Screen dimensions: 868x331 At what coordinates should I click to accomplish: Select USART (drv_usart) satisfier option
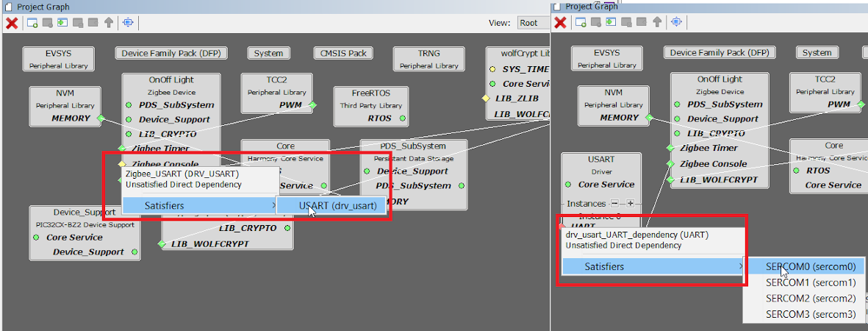(x=332, y=206)
